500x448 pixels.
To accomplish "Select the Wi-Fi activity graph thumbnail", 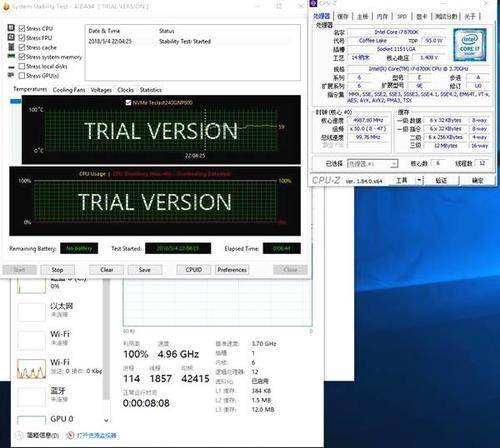I will (x=31, y=369).
